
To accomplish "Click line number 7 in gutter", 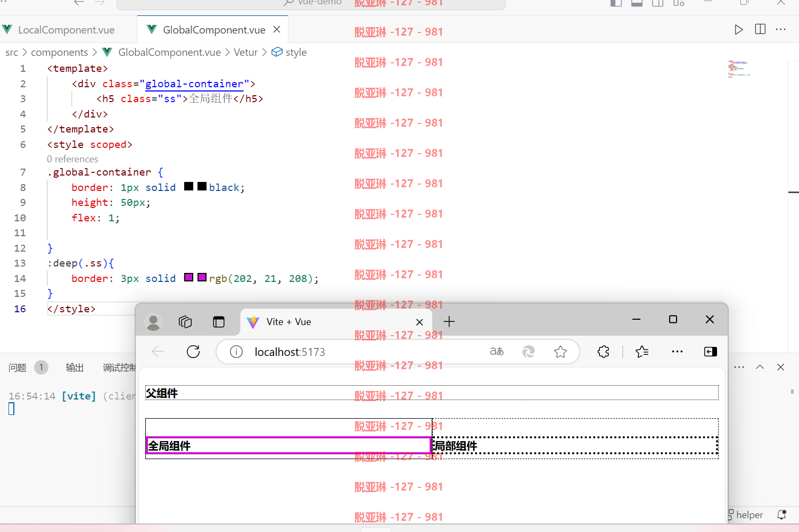I will point(23,172).
